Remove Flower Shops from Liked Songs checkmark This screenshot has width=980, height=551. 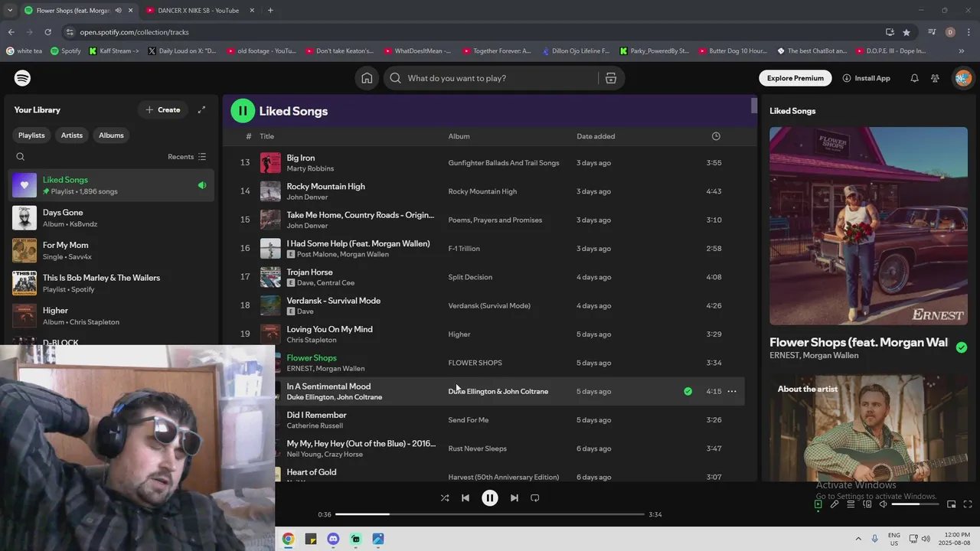pos(962,347)
